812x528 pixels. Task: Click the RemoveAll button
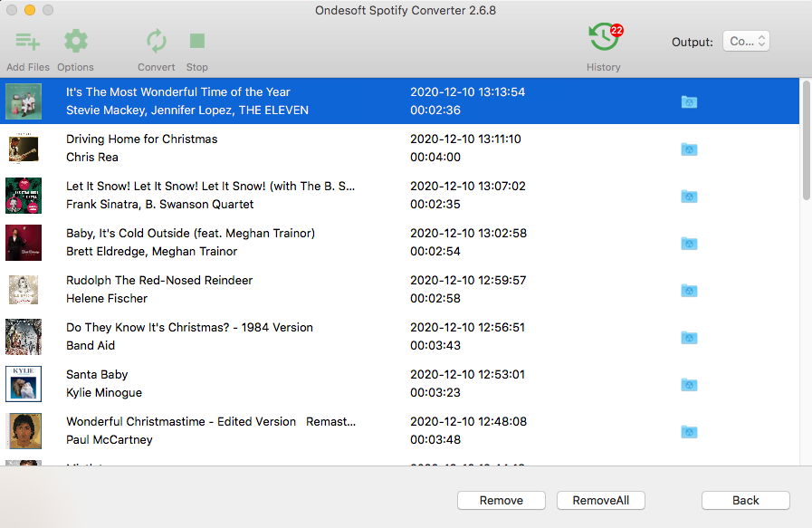point(601,501)
